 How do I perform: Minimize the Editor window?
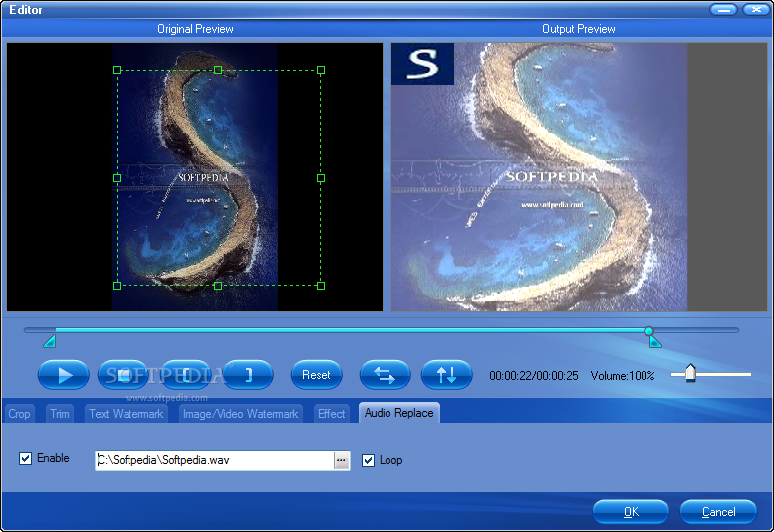[x=723, y=9]
